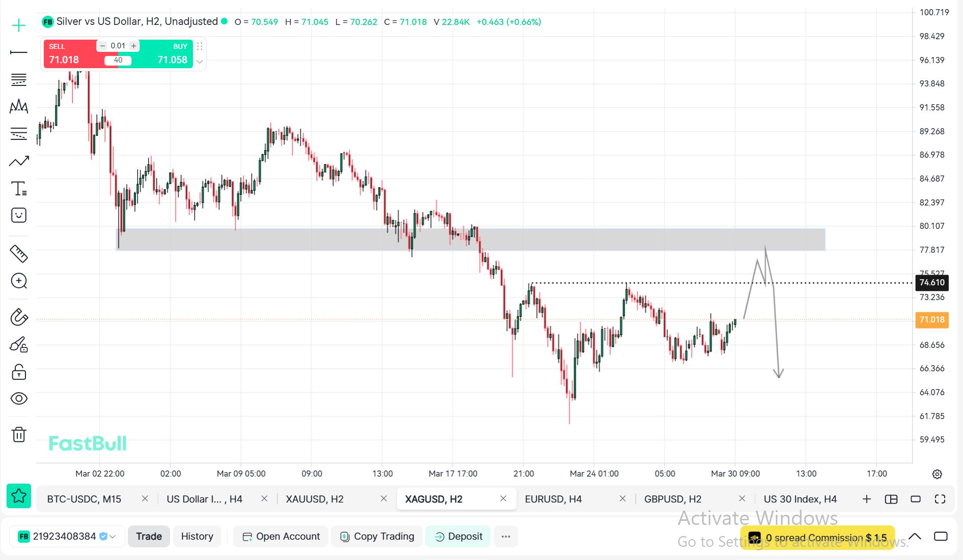This screenshot has height=560, width=963.
Task: Toggle the magnet snap mode
Action: pyautogui.click(x=19, y=317)
